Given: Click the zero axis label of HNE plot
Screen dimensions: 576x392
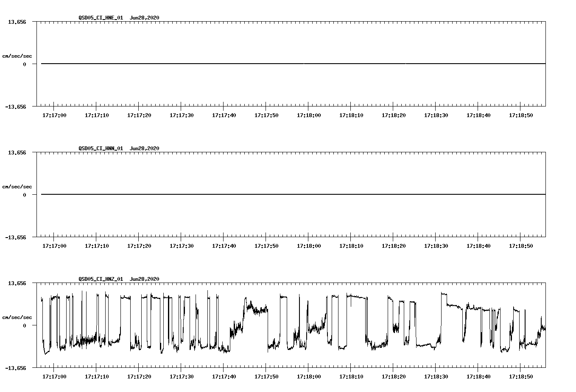Looking at the screenshot, I should click(x=25, y=64).
